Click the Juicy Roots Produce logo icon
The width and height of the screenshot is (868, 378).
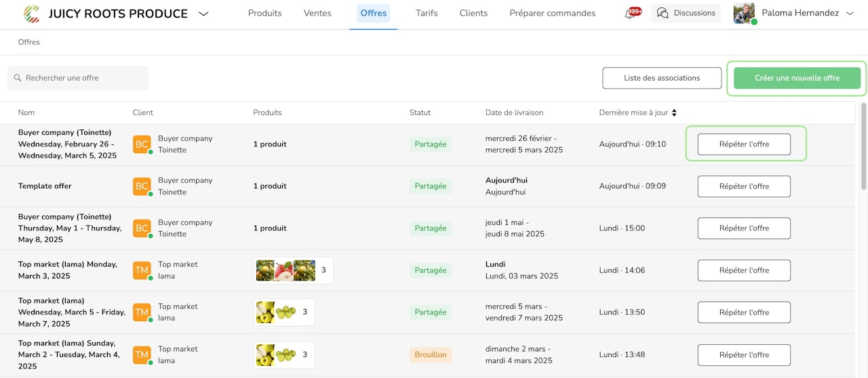point(31,14)
